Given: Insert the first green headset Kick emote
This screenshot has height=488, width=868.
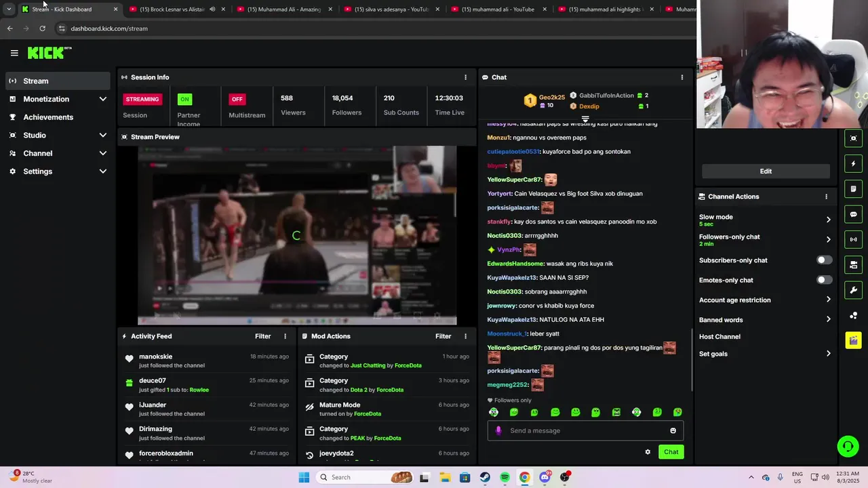Looking at the screenshot, I should coord(494,412).
